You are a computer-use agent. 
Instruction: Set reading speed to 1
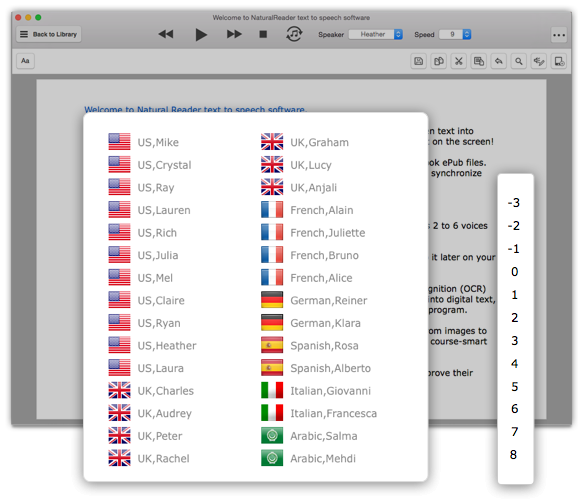[x=515, y=294]
